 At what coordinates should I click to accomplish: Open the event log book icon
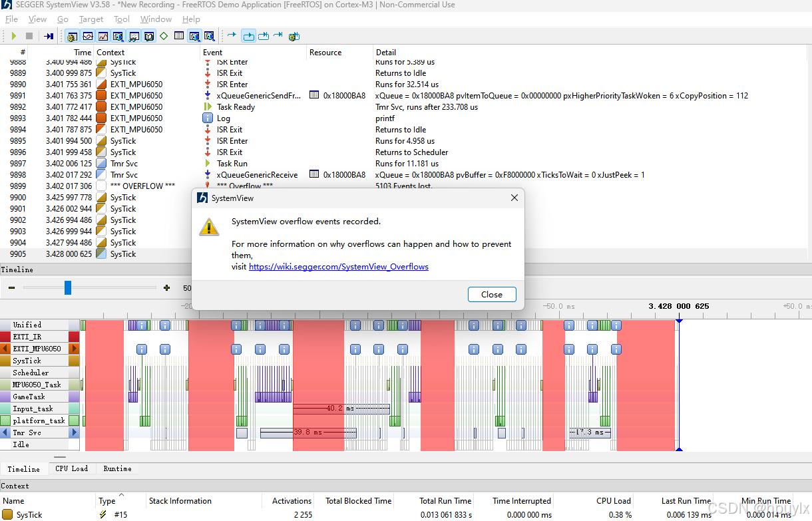[x=149, y=36]
